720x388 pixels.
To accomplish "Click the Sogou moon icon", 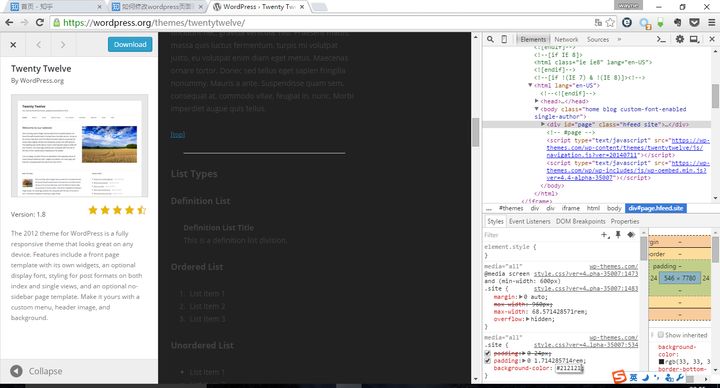I will 645,377.
